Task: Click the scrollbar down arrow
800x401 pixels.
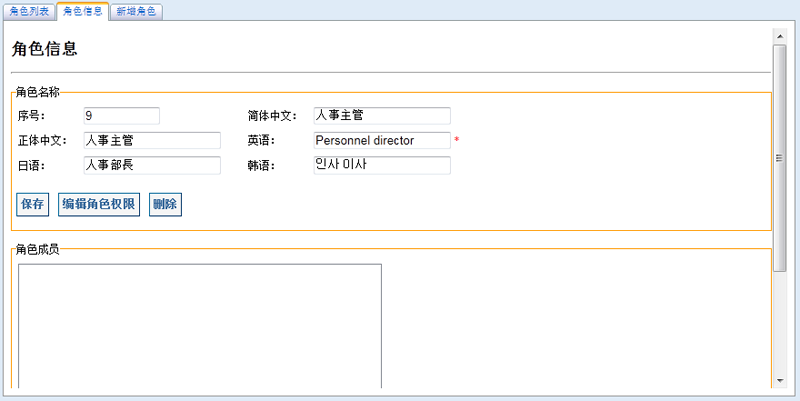Action: [780, 380]
